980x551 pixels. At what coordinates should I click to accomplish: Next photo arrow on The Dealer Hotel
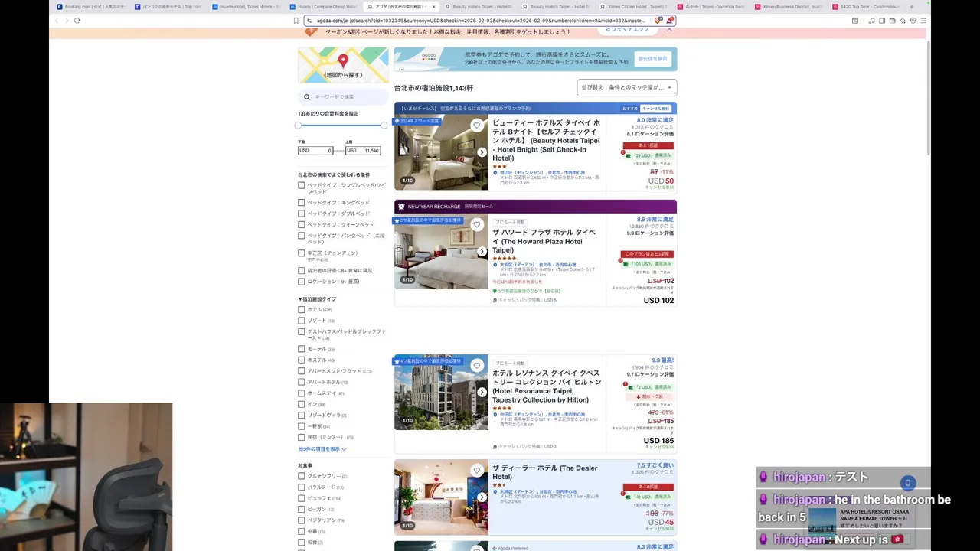point(482,497)
